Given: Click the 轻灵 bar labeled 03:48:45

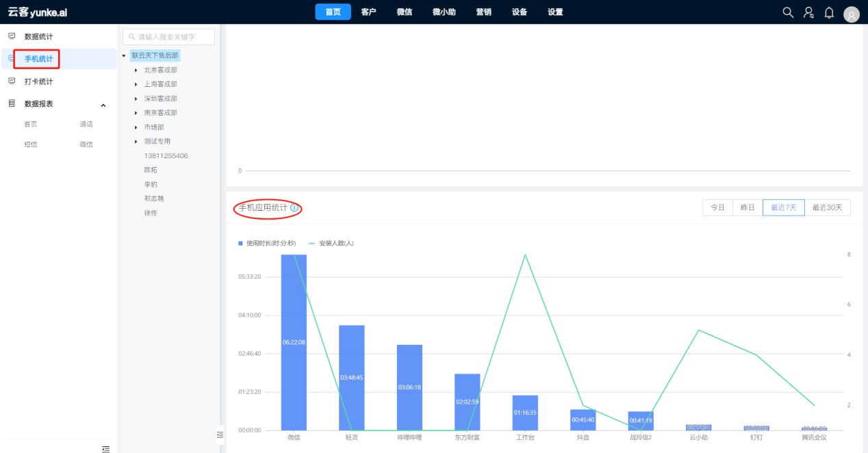Looking at the screenshot, I should [352, 378].
